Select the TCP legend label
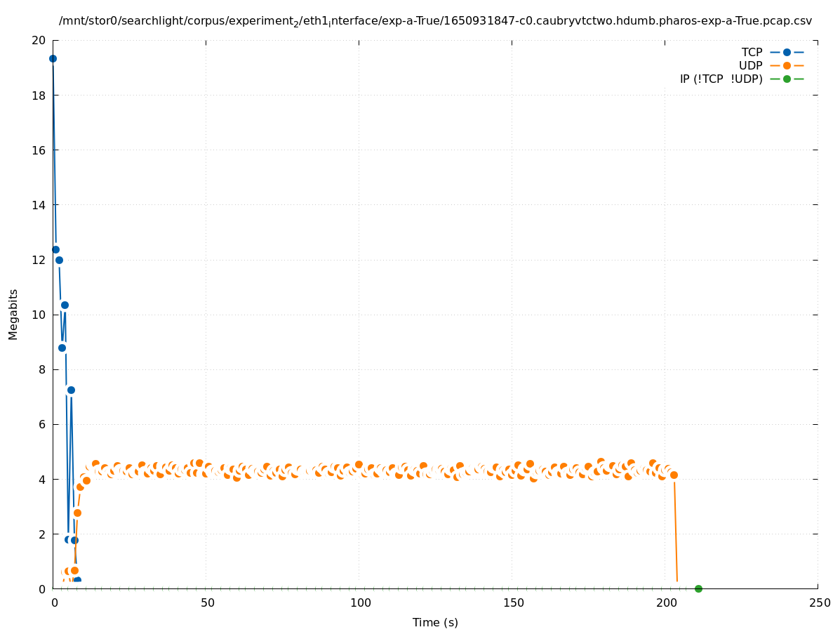 752,52
